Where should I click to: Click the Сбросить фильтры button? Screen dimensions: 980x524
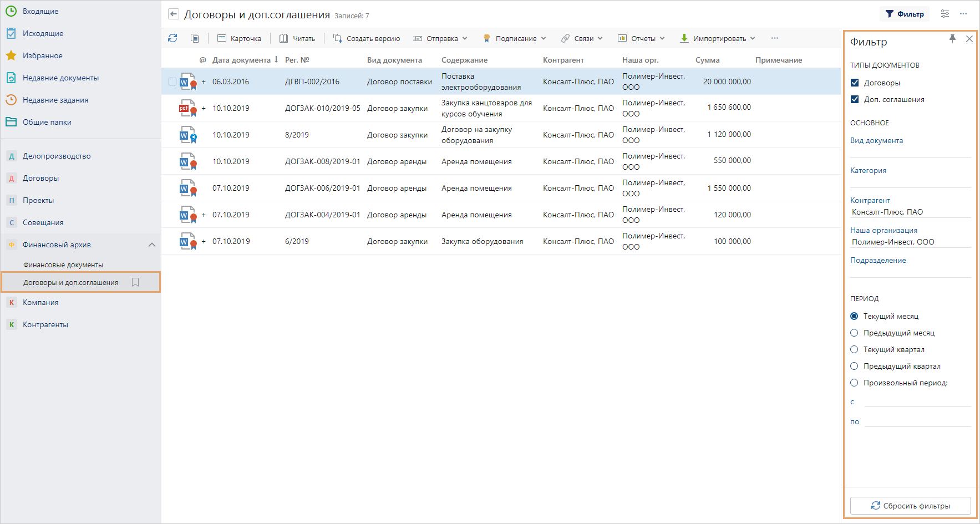click(910, 506)
